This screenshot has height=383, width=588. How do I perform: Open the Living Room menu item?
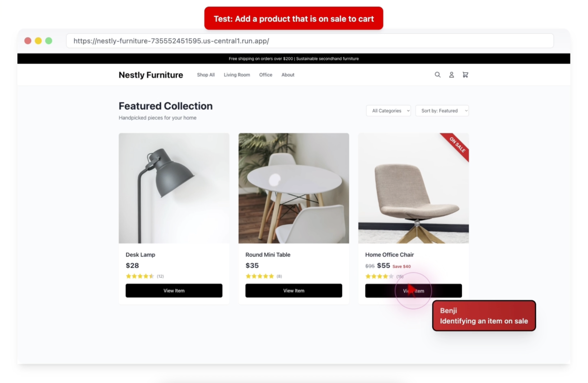(x=237, y=75)
